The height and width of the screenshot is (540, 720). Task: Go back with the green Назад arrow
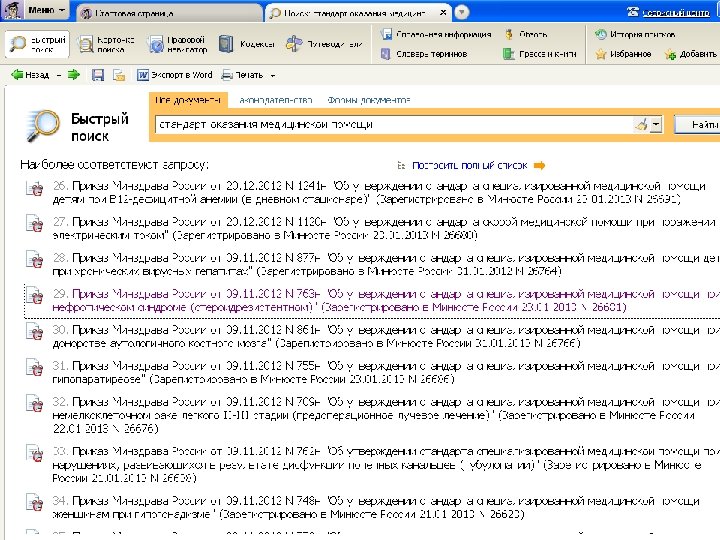(30, 75)
